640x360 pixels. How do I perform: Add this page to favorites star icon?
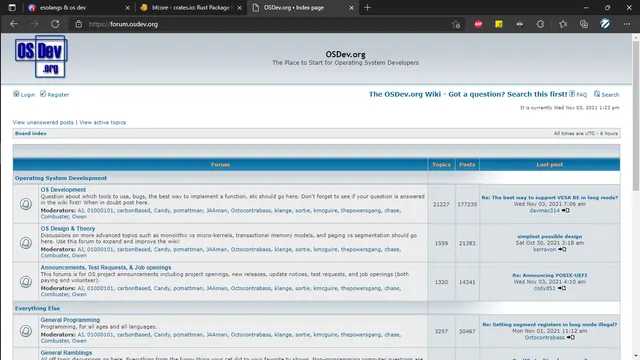point(456,24)
